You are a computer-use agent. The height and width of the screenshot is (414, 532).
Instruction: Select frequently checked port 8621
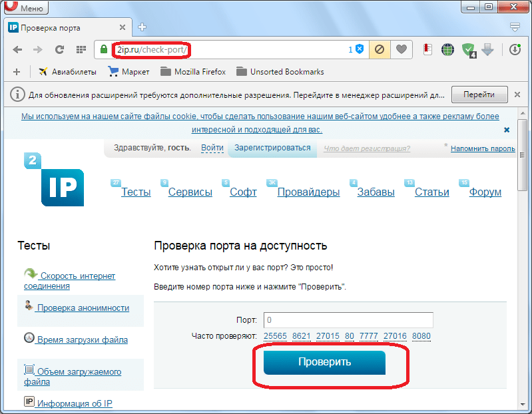(x=301, y=336)
